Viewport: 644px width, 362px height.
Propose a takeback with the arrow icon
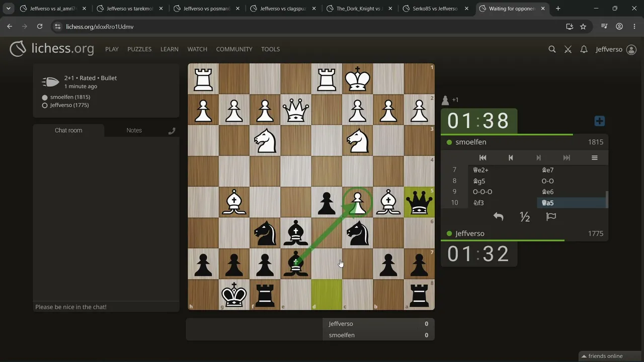tap(498, 217)
